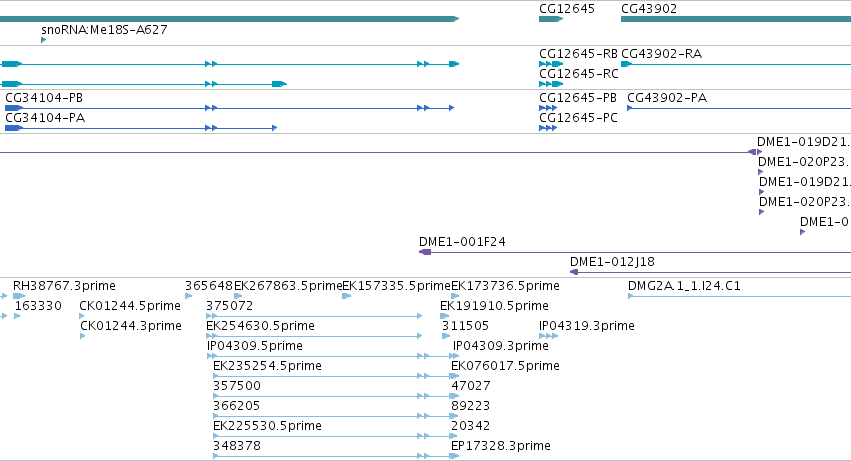Image resolution: width=851 pixels, height=461 pixels.
Task: Click the DME1-012J18 clone end arrow
Action: 574,271
